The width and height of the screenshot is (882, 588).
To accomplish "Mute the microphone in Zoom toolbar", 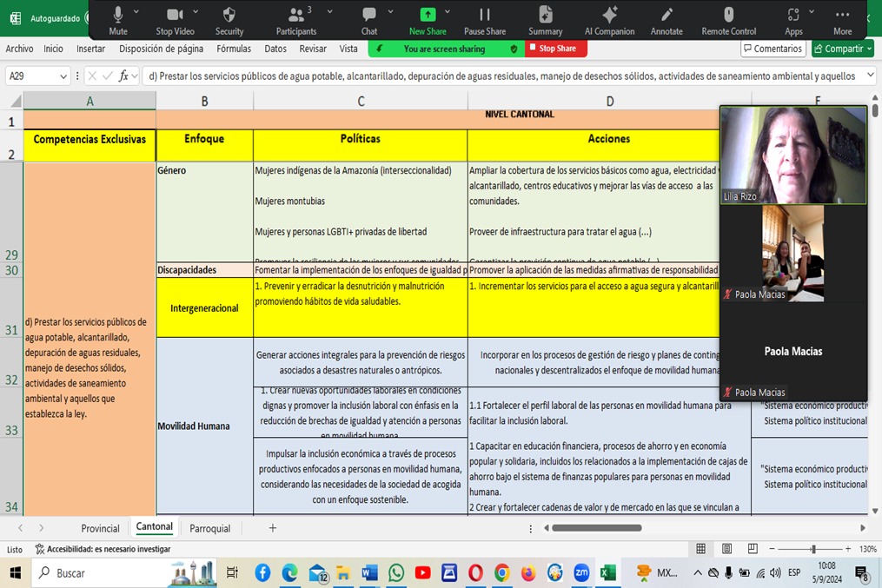I will click(x=118, y=21).
